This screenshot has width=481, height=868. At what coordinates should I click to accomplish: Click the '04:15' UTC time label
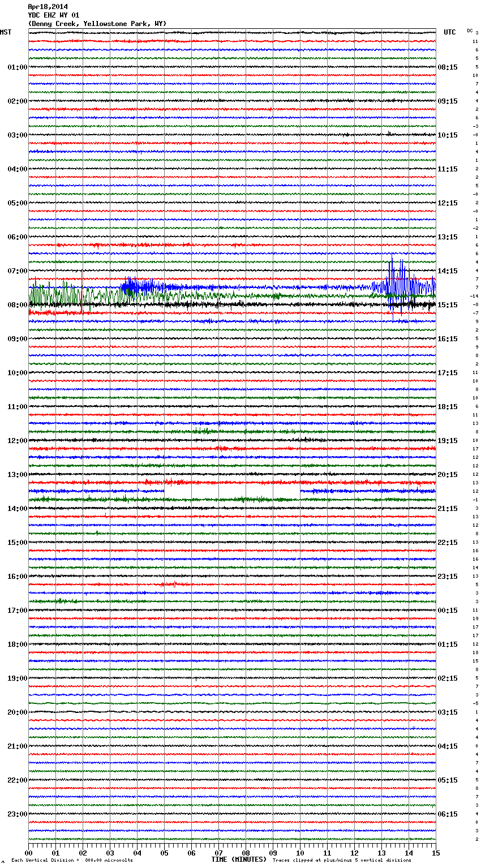(448, 746)
